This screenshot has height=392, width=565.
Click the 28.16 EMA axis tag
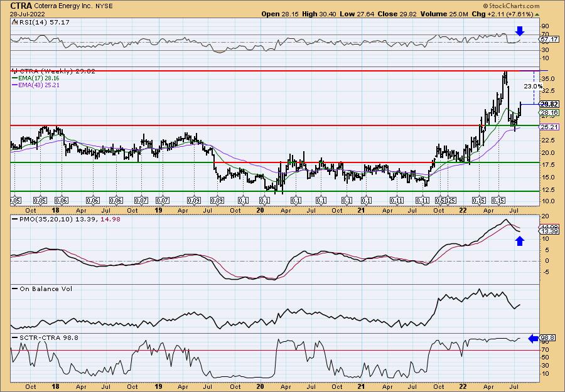550,113
